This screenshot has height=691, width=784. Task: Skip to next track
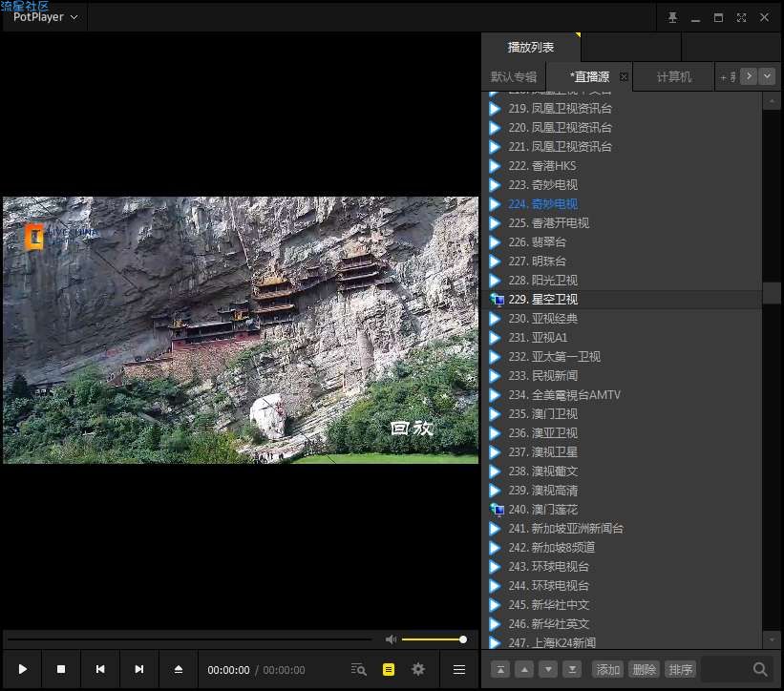coord(139,669)
